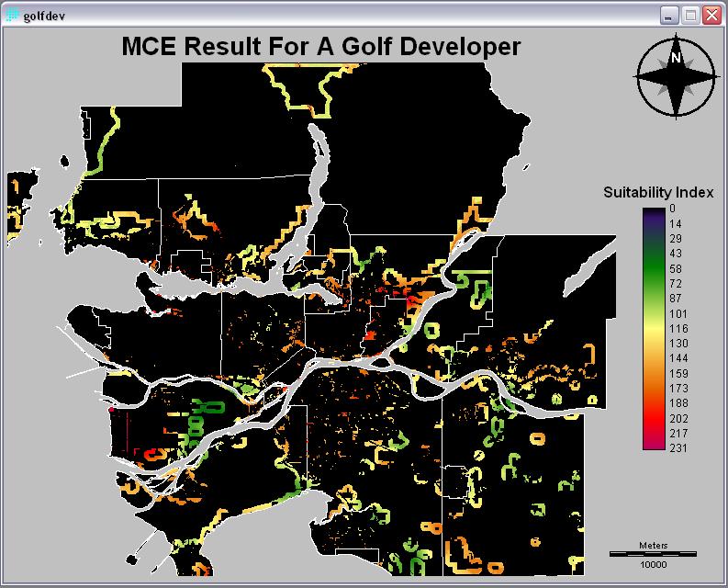
Task: Click the '10000' scale distance label
Action: tap(653, 564)
